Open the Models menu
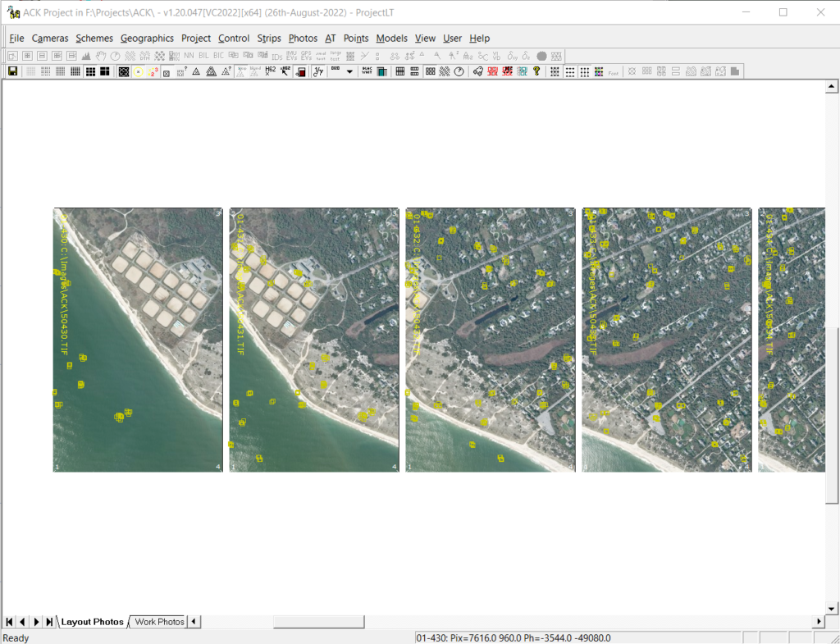840x644 pixels. pos(391,38)
